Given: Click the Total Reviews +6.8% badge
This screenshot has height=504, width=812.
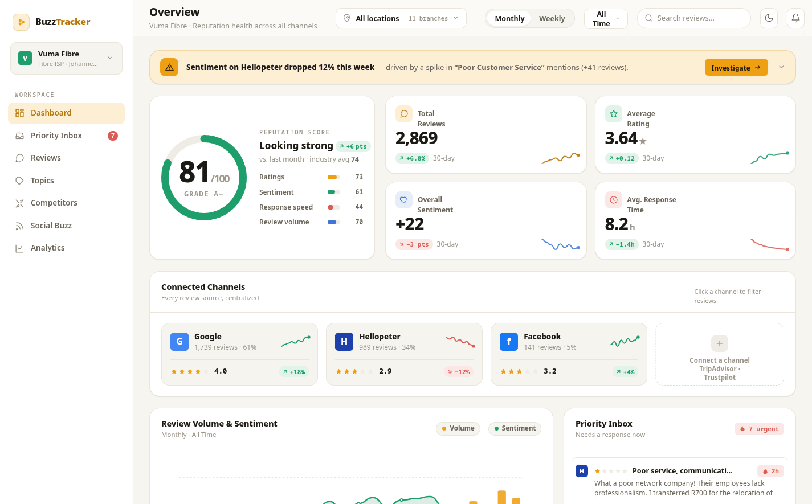Looking at the screenshot, I should click(412, 158).
